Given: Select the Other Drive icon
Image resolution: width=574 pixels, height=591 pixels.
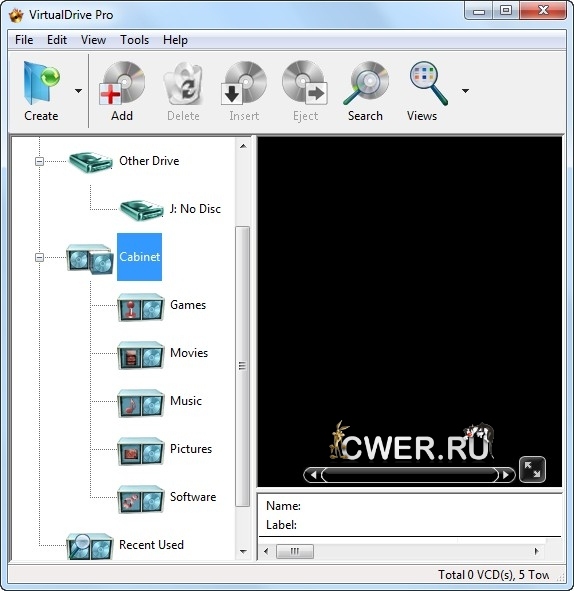Looking at the screenshot, I should 90,162.
